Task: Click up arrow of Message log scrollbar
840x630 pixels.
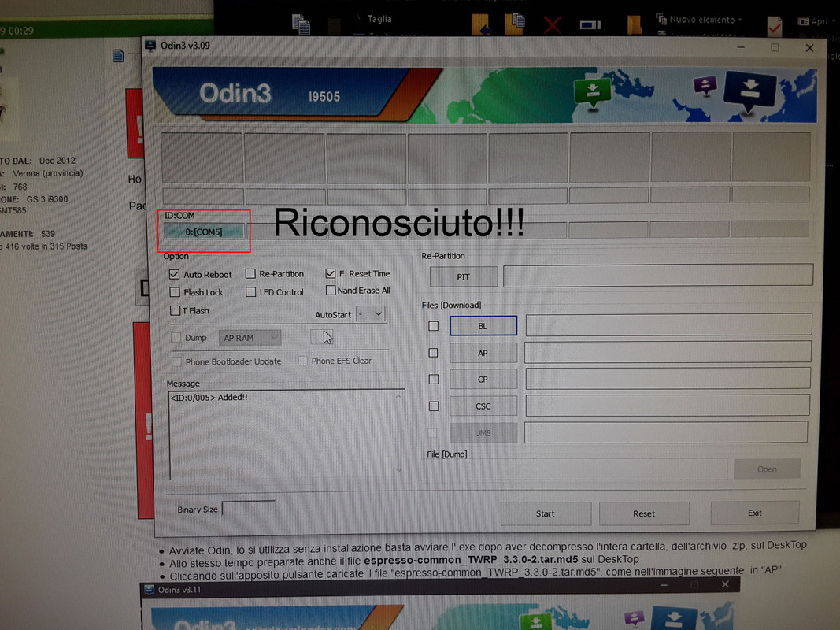Action: (398, 397)
